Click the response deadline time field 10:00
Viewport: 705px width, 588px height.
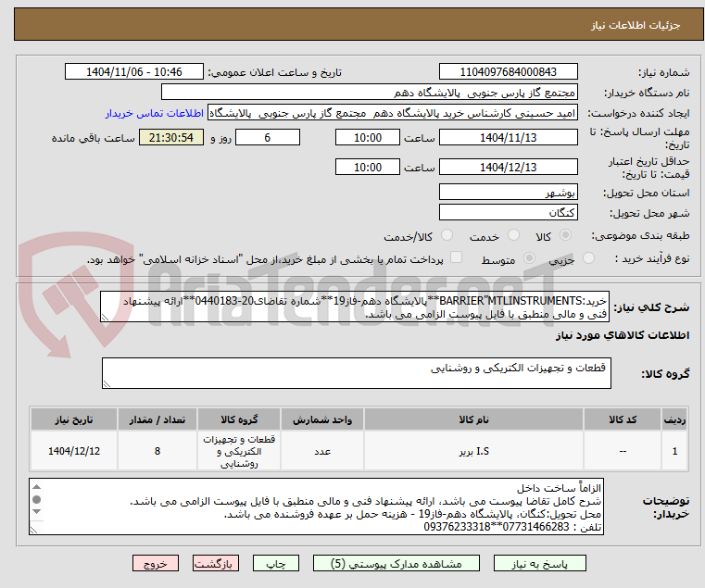[368, 138]
